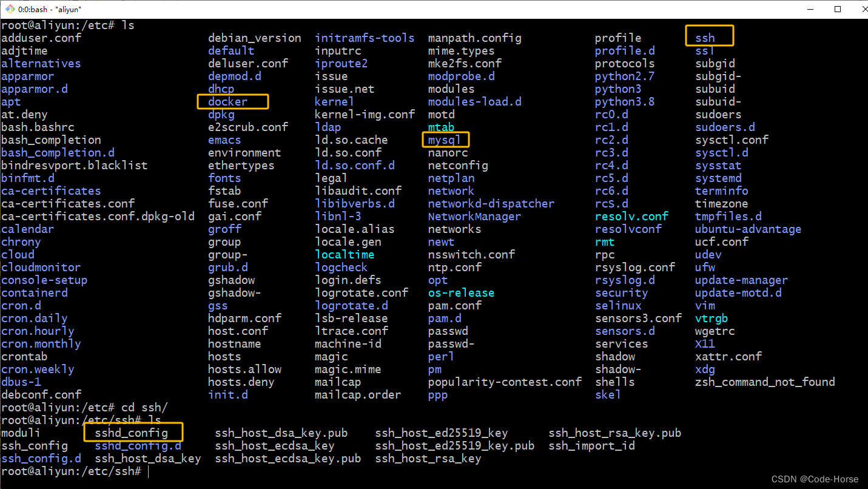Screen dimensions: 868x489
Task: Click 'debian_version' file entry
Action: [x=255, y=38]
